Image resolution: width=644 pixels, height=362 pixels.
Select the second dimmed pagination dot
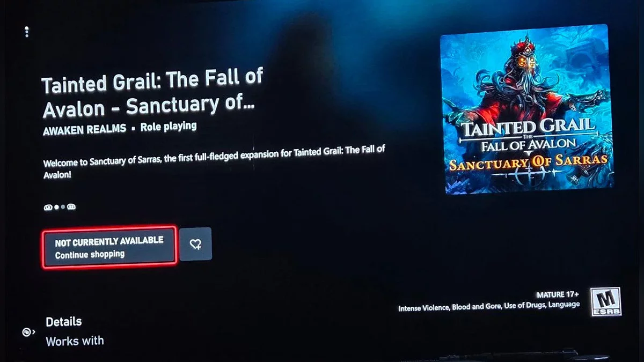click(63, 207)
